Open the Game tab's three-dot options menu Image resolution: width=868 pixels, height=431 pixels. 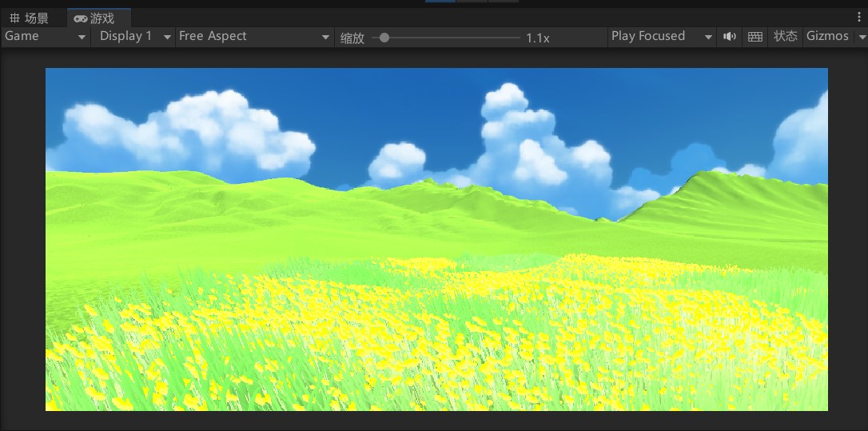click(858, 18)
